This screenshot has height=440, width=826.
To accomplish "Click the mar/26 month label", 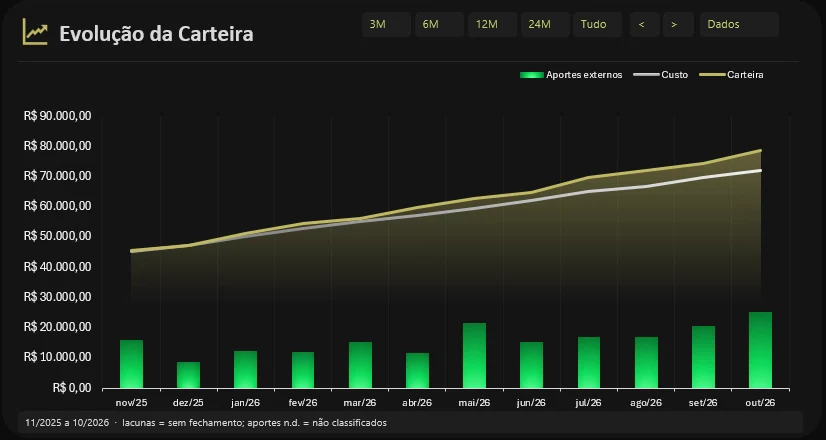I will [360, 403].
